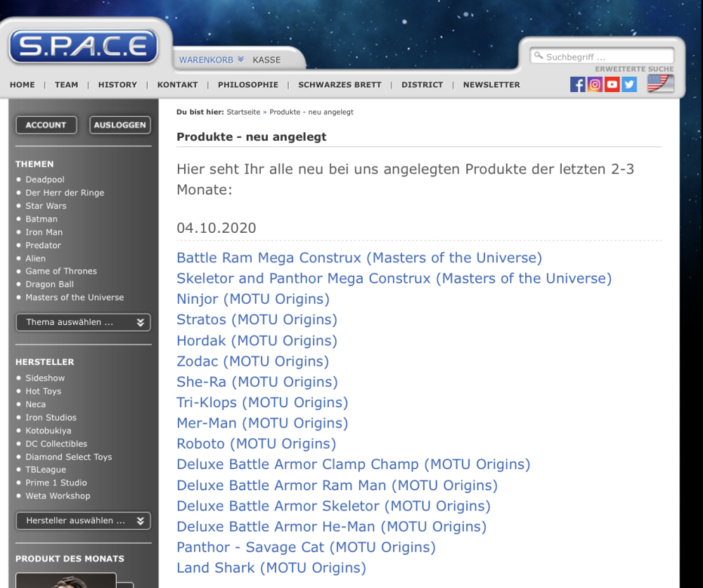This screenshot has width=703, height=588.
Task: Open Land Shark (MOTU Origins)
Action: 271,568
